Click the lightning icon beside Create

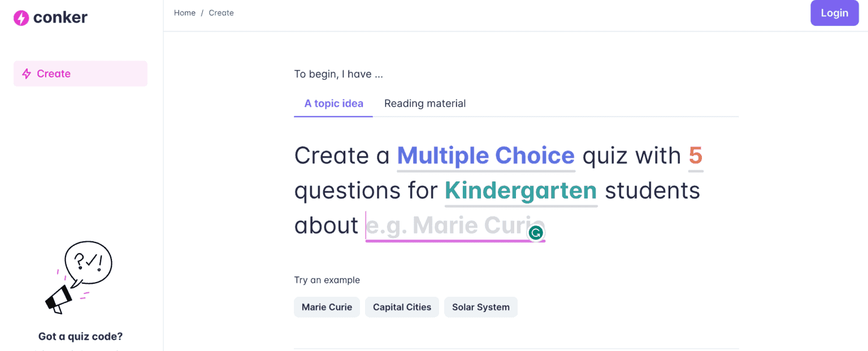tap(26, 73)
